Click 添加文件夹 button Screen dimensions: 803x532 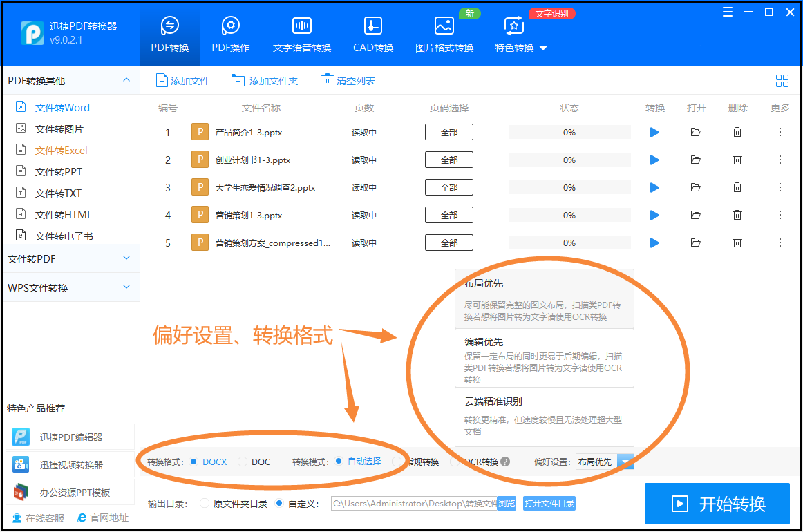(264, 80)
